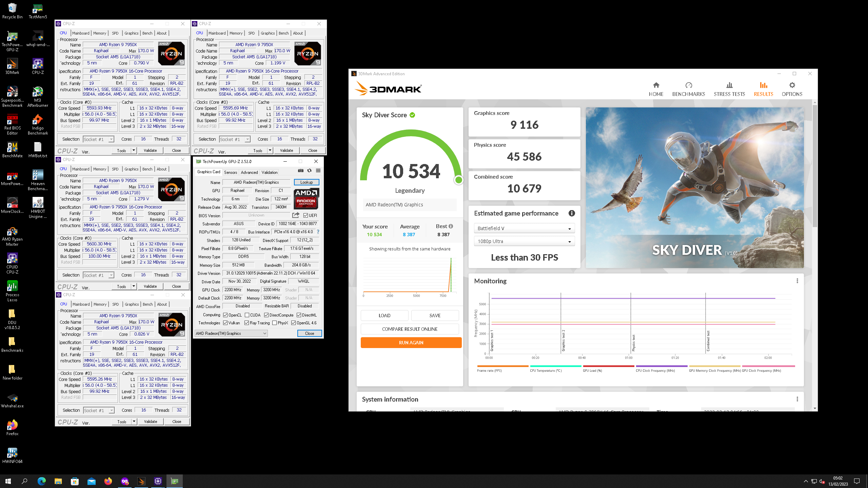Open the 3DMark desktop shortcut
Viewport: 868px width, 488px height.
point(12,66)
